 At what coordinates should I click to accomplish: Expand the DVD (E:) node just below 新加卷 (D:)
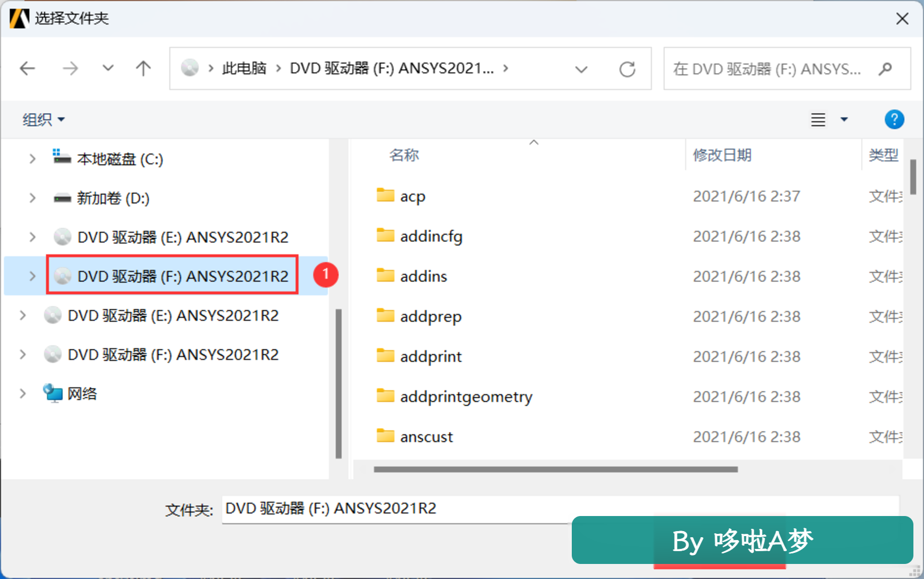(x=32, y=237)
